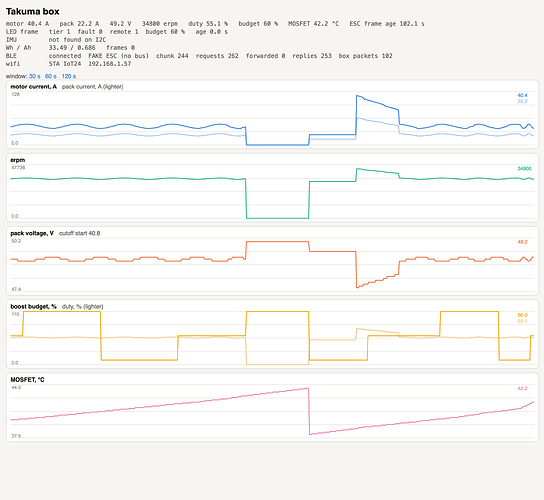Click the chunk 244 BLE value
The height and width of the screenshot is (500, 544).
click(x=172, y=56)
